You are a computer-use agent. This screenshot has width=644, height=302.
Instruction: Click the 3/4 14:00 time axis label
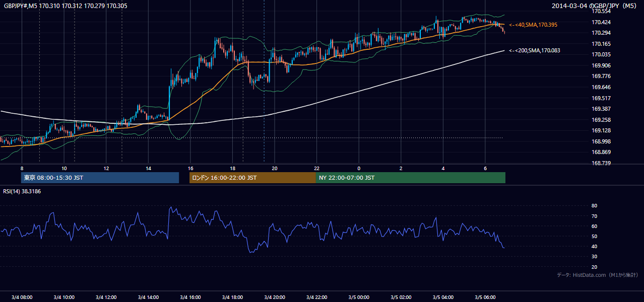coord(148,297)
